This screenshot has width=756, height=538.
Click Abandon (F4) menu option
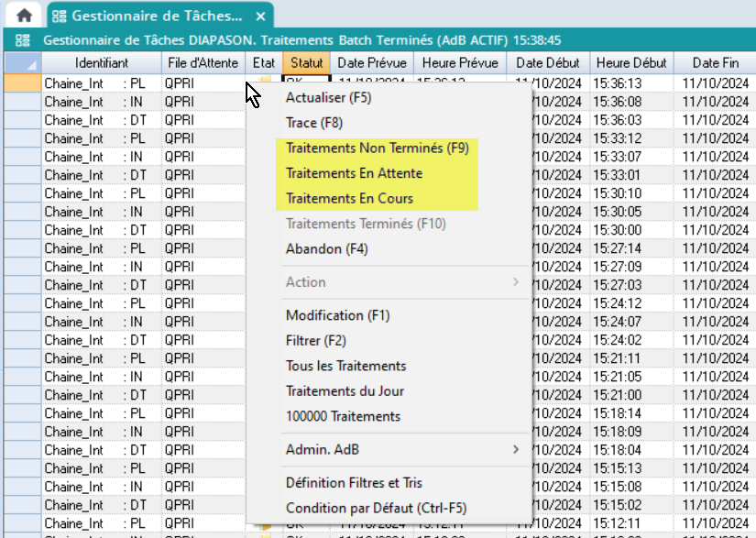(x=326, y=249)
